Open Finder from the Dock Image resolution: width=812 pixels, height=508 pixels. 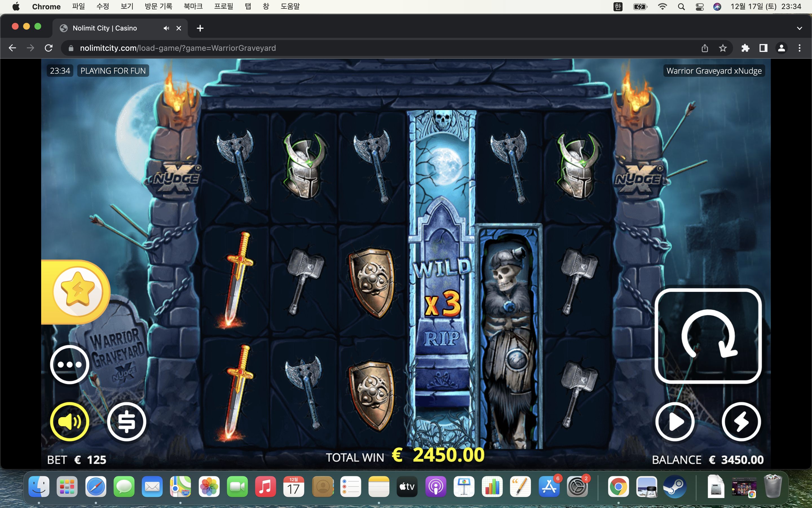[x=39, y=487]
